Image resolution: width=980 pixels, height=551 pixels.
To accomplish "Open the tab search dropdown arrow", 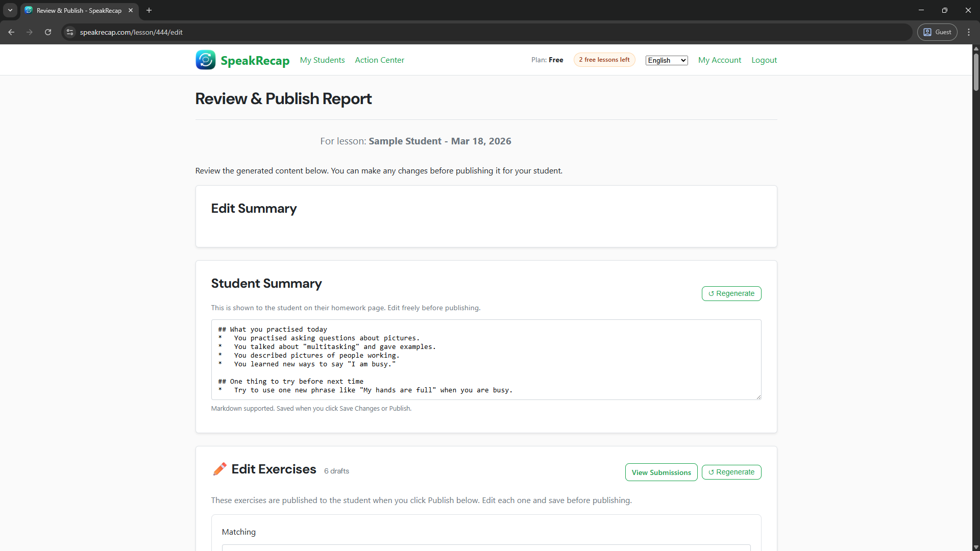I will pyautogui.click(x=10, y=10).
